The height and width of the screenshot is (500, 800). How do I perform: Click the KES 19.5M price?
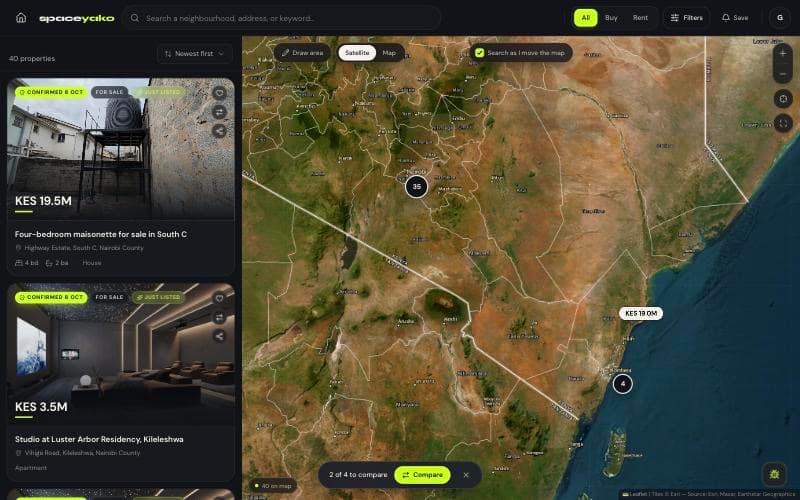(x=43, y=201)
